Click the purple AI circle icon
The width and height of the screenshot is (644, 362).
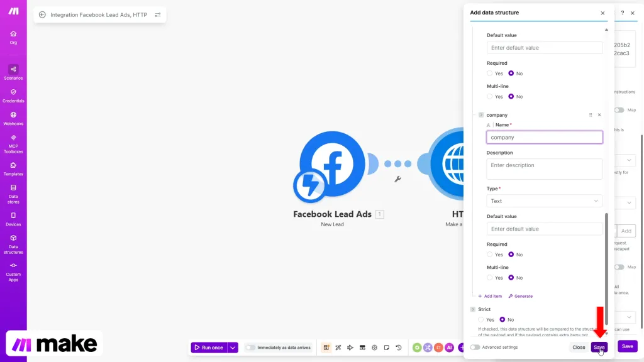tap(449, 348)
